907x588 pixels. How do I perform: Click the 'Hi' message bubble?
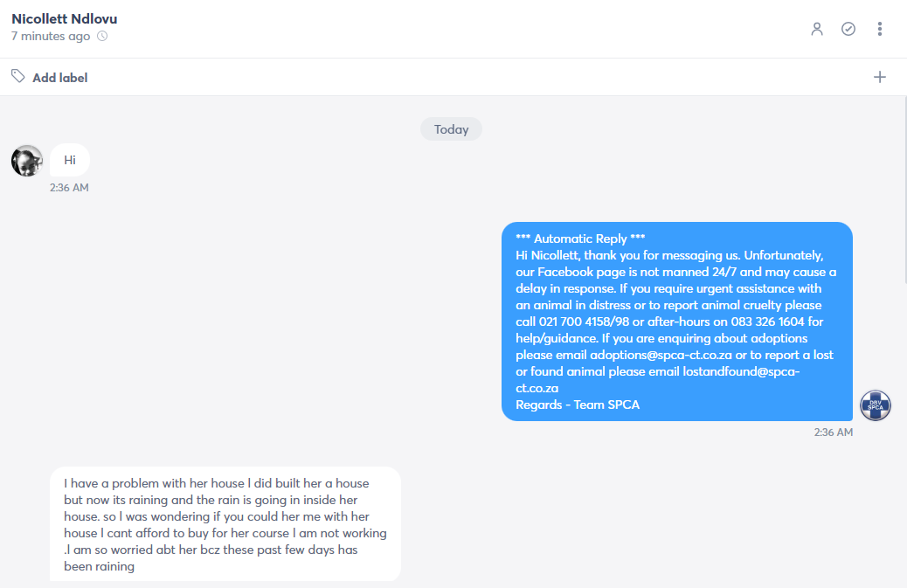(69, 160)
